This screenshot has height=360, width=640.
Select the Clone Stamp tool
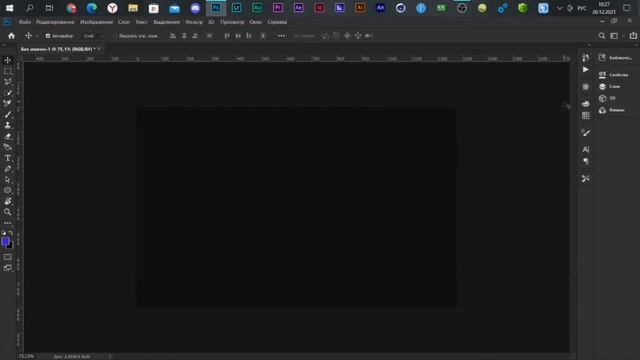pos(7,125)
